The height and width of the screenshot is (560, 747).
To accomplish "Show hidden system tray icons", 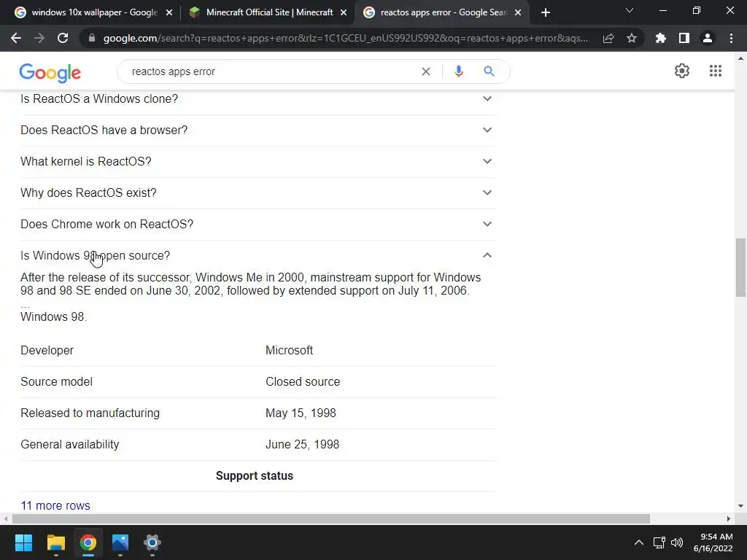I will coord(639,542).
